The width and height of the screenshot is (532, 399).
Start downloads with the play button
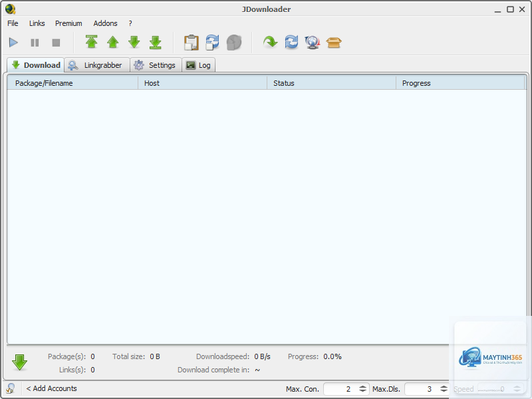(x=13, y=43)
